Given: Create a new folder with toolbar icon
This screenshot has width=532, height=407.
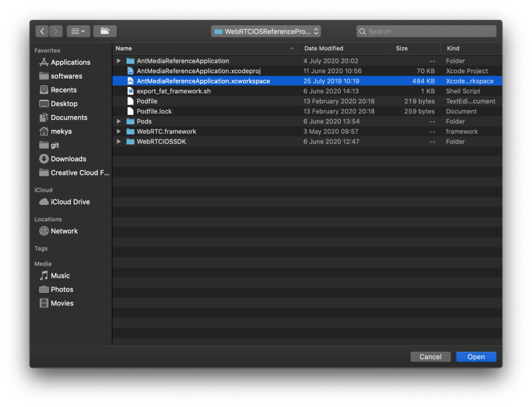Looking at the screenshot, I should coord(105,31).
